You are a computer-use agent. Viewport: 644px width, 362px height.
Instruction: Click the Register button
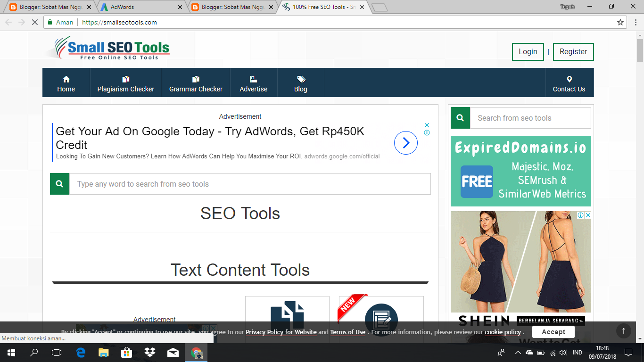click(573, 52)
